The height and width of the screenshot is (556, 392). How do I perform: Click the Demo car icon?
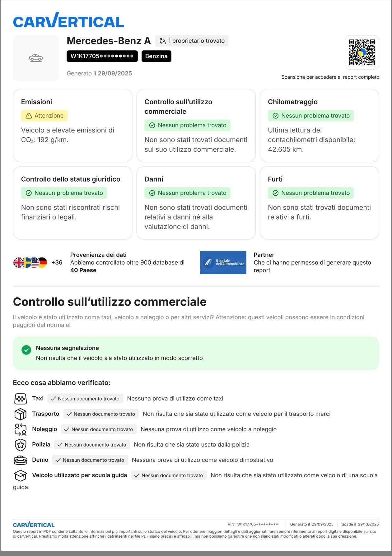click(x=21, y=460)
